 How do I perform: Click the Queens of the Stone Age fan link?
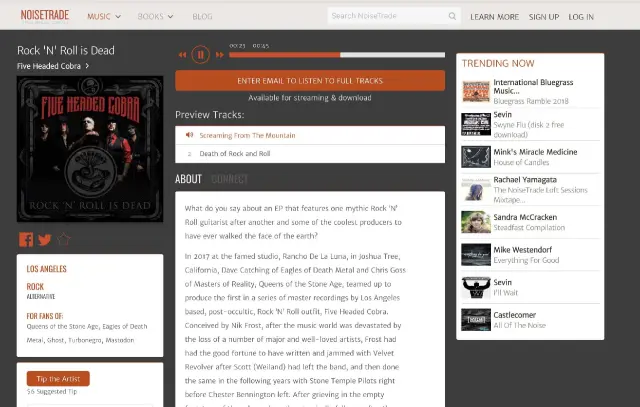[x=62, y=326]
